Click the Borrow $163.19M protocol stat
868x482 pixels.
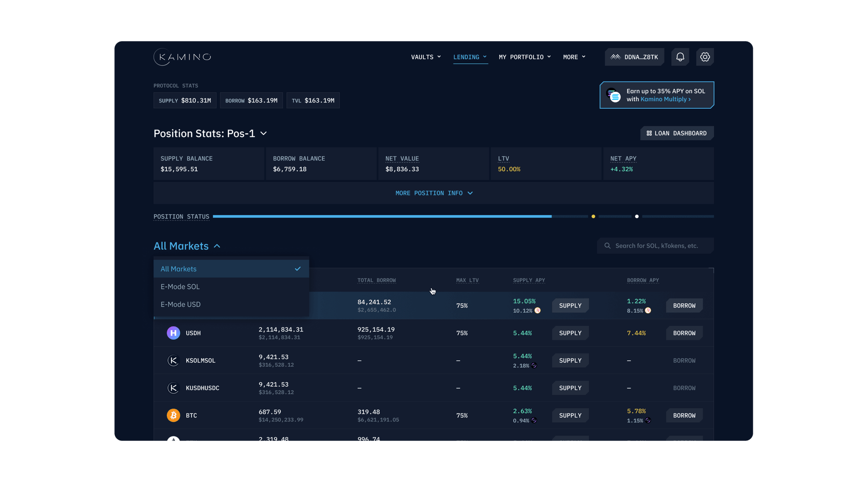[251, 100]
